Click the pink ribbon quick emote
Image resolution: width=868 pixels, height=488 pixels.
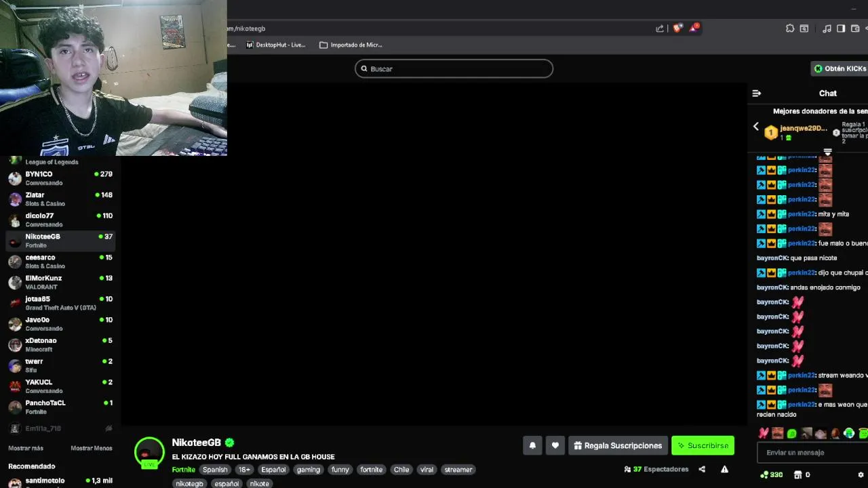pos(764,433)
